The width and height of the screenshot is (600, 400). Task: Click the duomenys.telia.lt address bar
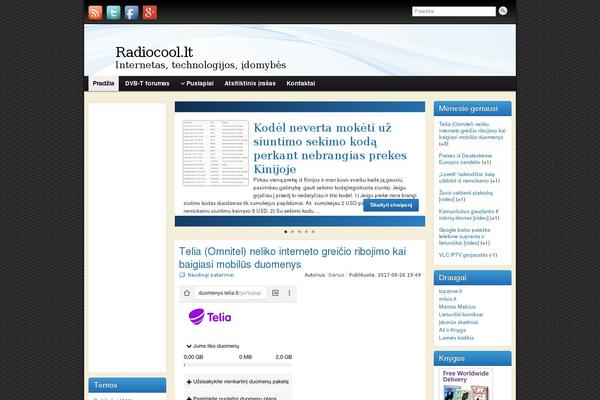(x=230, y=293)
